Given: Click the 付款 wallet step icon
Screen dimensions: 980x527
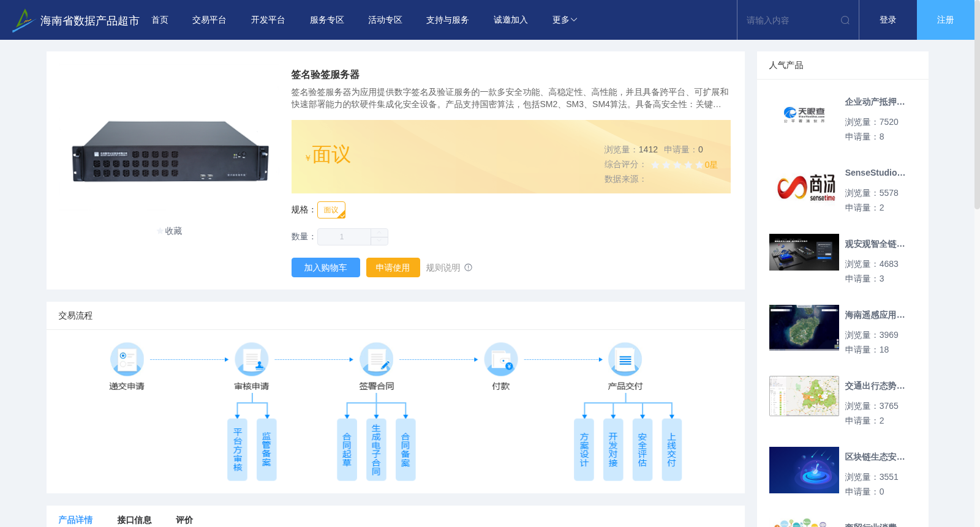Looking at the screenshot, I should coord(501,359).
